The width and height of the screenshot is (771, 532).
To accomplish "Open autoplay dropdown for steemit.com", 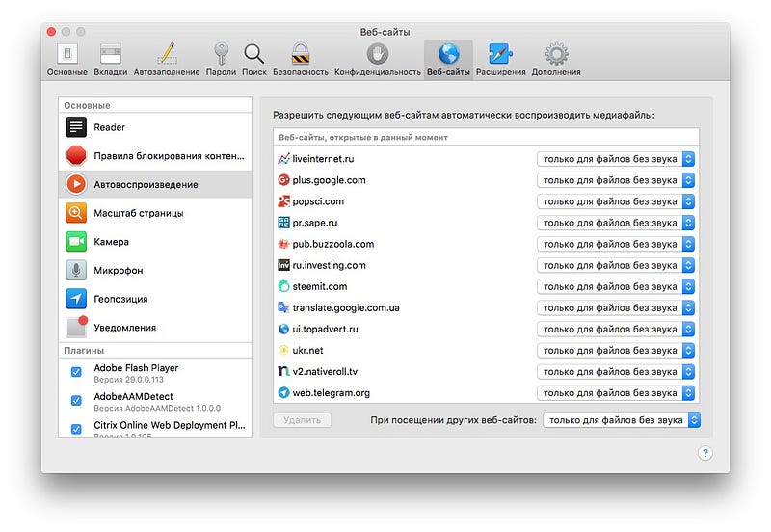I will [616, 286].
